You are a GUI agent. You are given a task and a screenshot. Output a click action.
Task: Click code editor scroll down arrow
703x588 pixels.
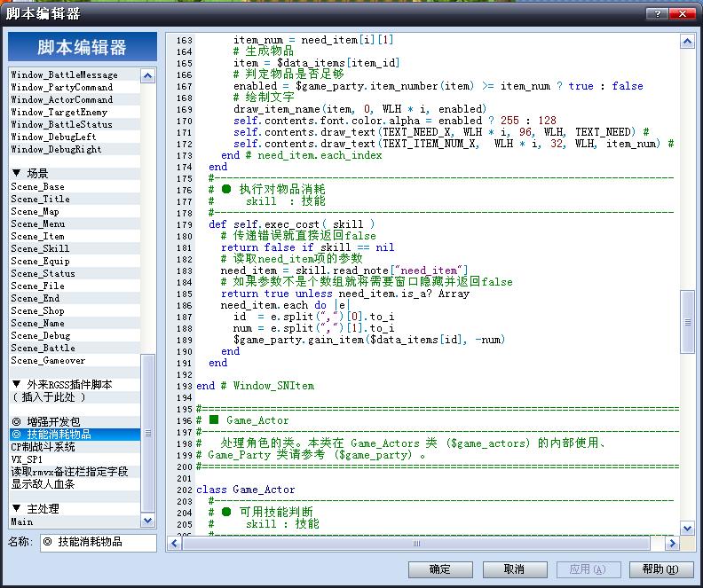tap(687, 528)
